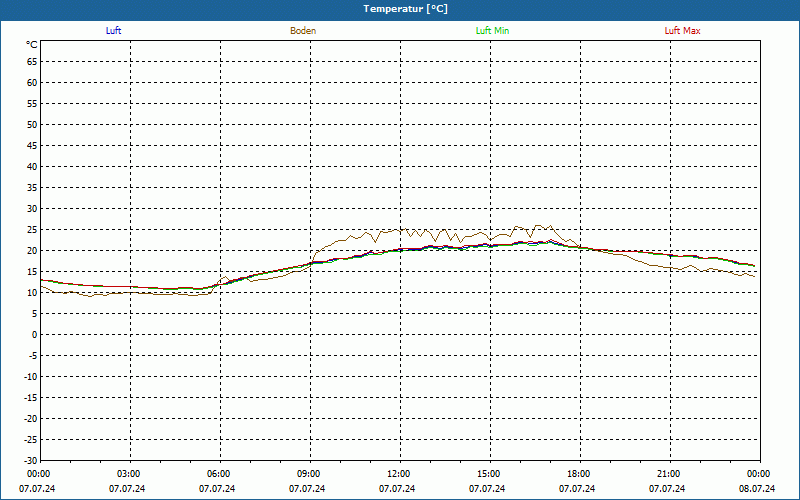Click the 08.07.24 date label
Viewport: 800px width, 500px height.
pyautogui.click(x=757, y=489)
